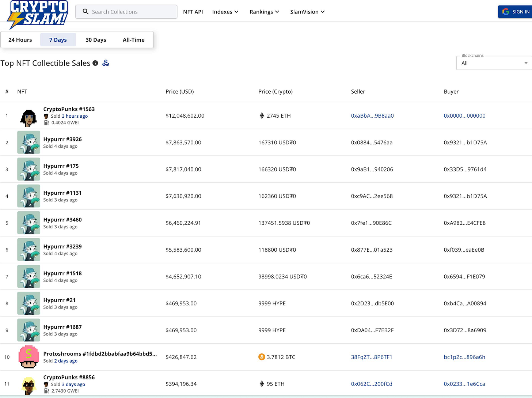Click the Hypurrr #3239 title

(x=62, y=246)
